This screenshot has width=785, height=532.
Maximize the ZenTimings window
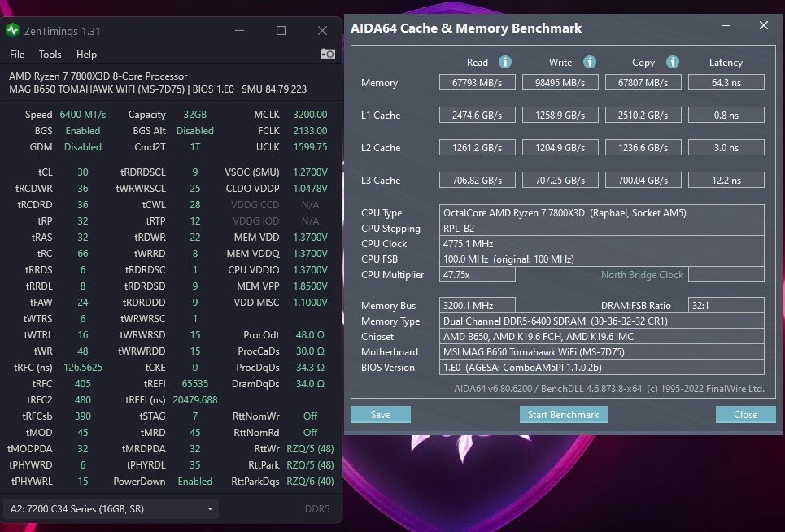[x=281, y=31]
